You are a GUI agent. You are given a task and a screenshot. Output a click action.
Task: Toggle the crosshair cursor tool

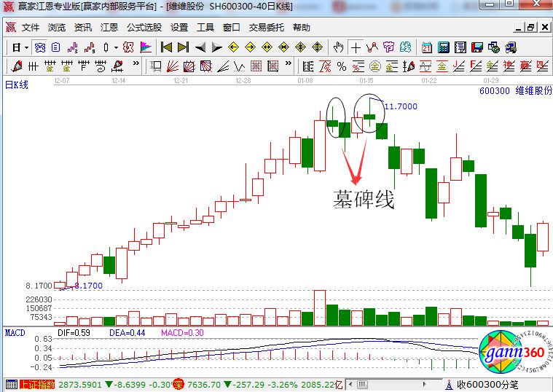pyautogui.click(x=356, y=47)
